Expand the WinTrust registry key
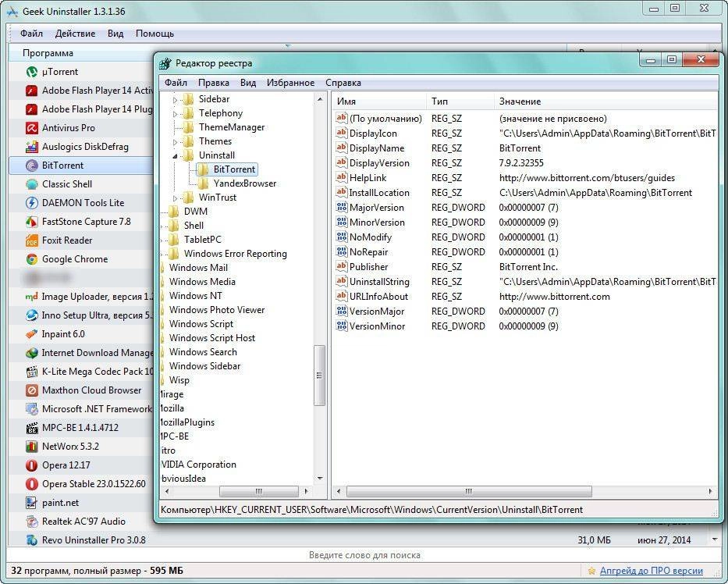The image size is (728, 584). click(175, 198)
